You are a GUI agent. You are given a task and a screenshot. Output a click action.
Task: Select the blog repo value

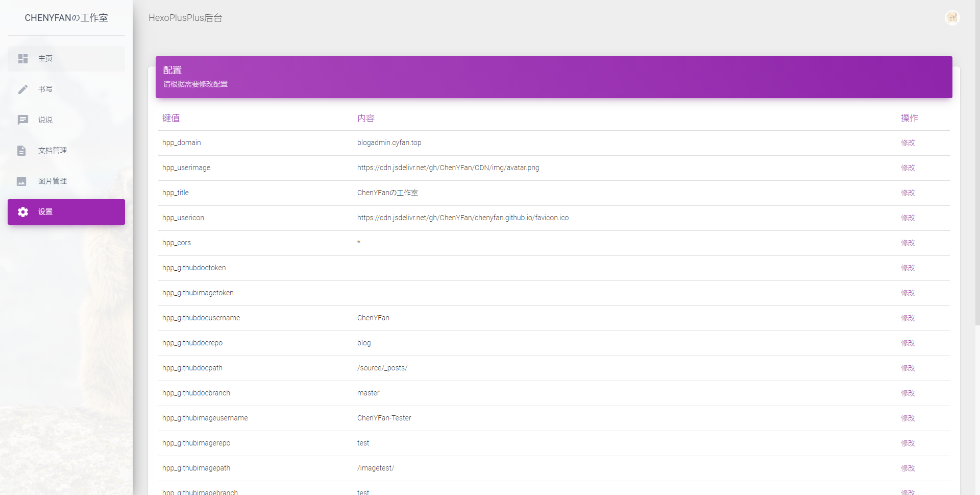[x=364, y=343]
